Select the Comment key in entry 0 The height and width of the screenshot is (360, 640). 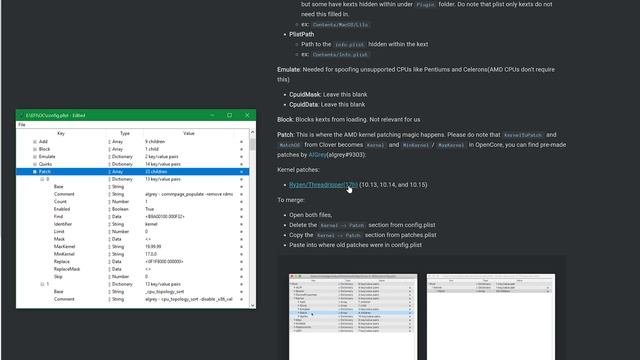[x=64, y=194]
